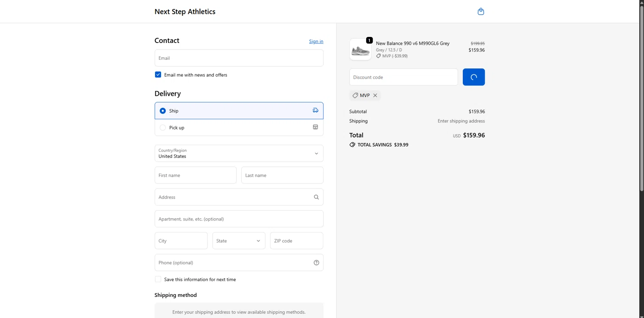Click the USD $159.96 total amount

[469, 135]
